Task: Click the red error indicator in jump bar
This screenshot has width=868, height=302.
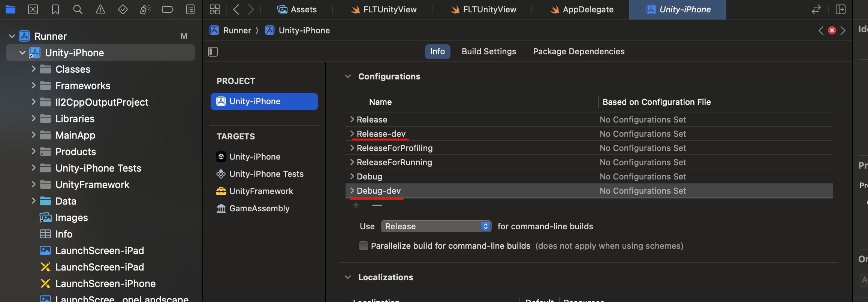Action: pyautogui.click(x=832, y=30)
